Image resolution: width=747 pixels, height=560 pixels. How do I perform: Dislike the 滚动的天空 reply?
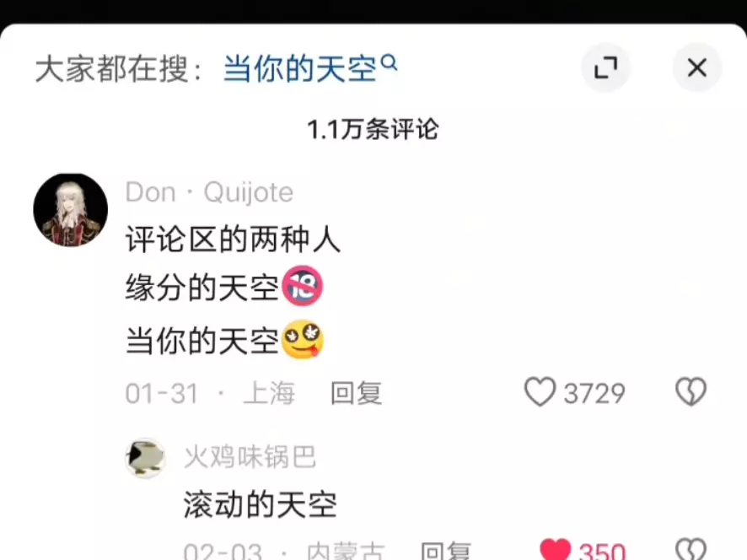tap(691, 550)
